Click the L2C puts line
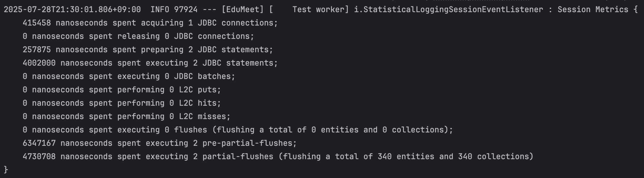This screenshot has height=178, width=644. tap(121, 90)
